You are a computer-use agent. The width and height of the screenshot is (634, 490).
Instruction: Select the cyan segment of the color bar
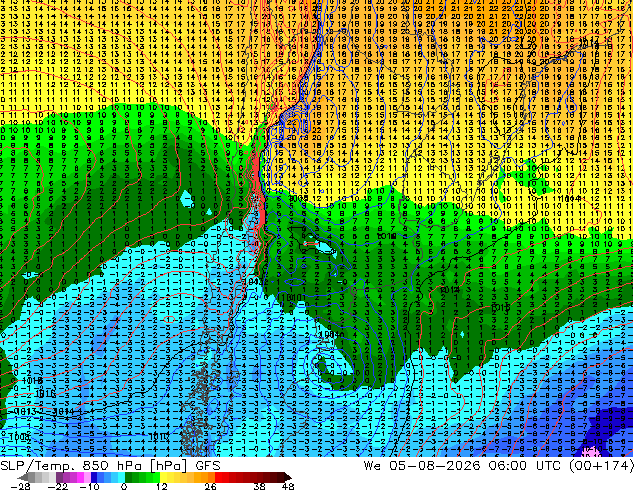121,477
